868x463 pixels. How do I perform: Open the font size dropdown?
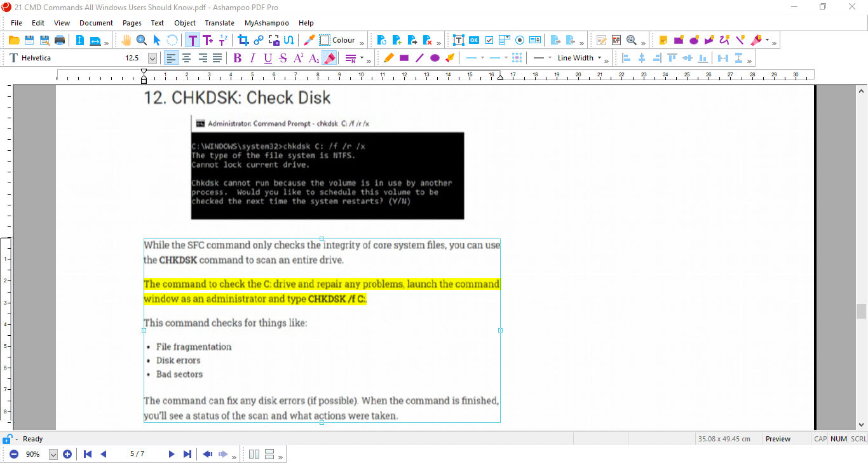153,58
